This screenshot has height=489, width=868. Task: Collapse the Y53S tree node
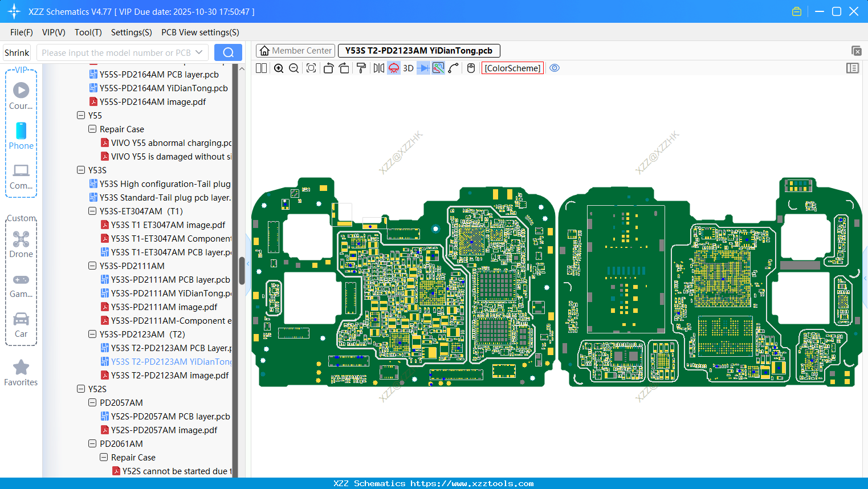point(81,170)
